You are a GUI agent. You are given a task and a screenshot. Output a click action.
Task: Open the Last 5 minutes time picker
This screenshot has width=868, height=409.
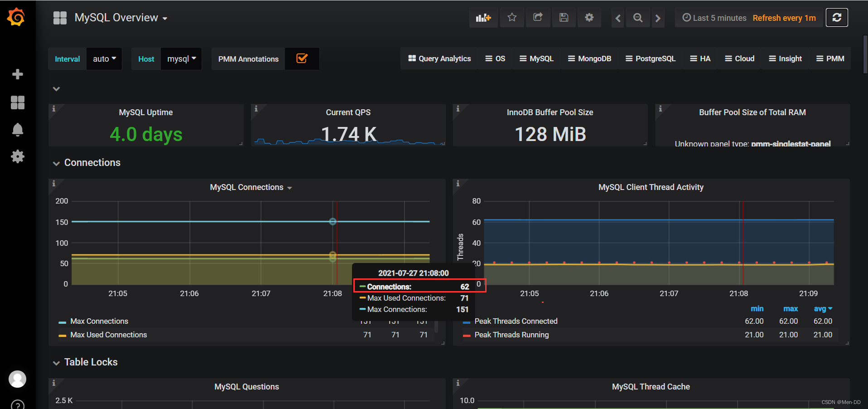[714, 18]
